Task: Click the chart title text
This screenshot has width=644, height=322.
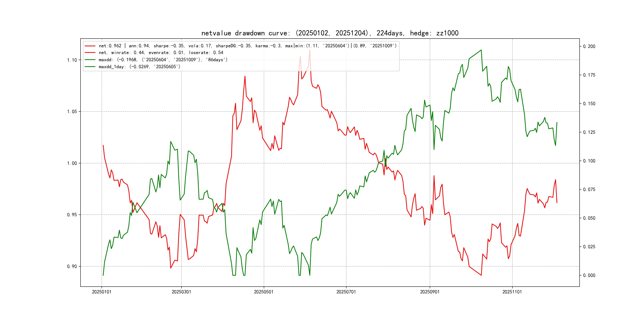Action: tap(330, 33)
